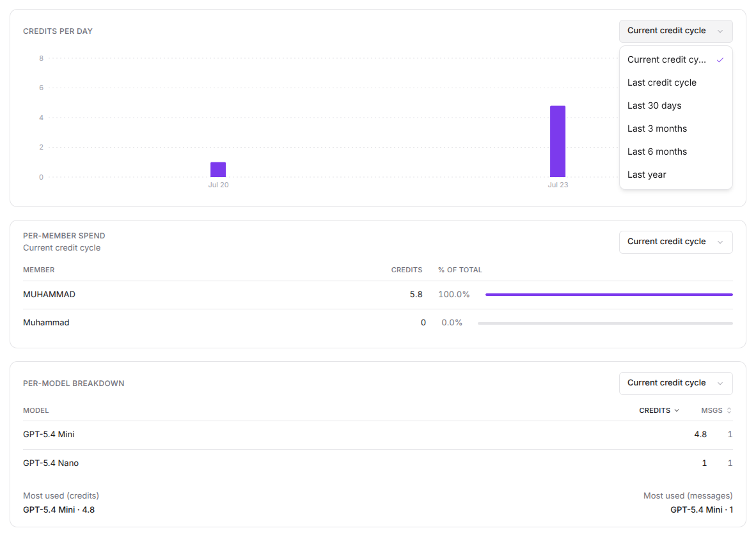Choose Last credit cycle from the menu
This screenshot has width=756, height=535.
pos(675,82)
